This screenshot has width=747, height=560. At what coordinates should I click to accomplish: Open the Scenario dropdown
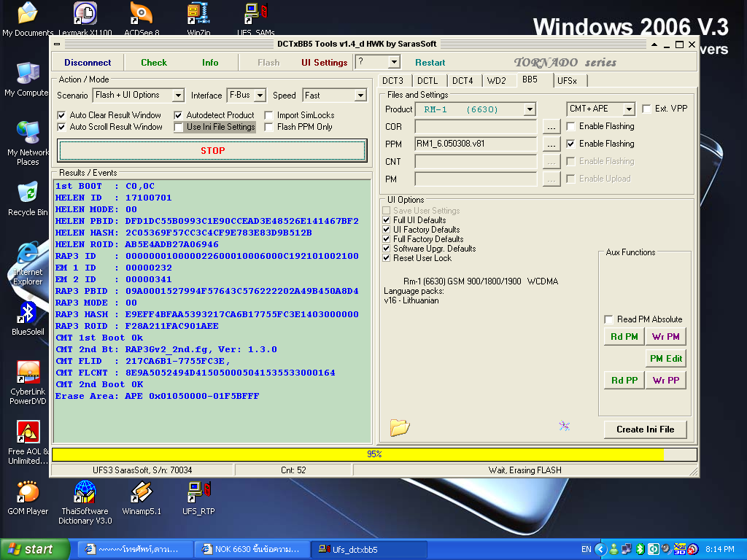(178, 96)
